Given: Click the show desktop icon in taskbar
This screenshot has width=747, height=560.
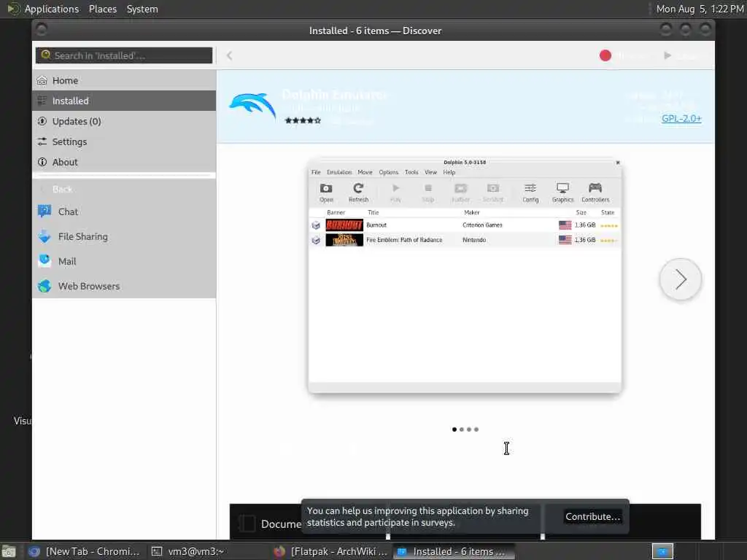Looking at the screenshot, I should click(x=9, y=552).
